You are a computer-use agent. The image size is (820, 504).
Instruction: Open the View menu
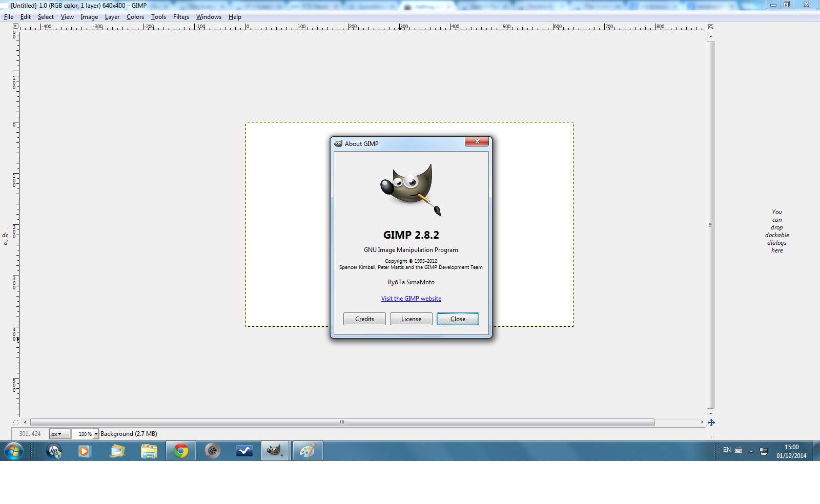[x=67, y=17]
